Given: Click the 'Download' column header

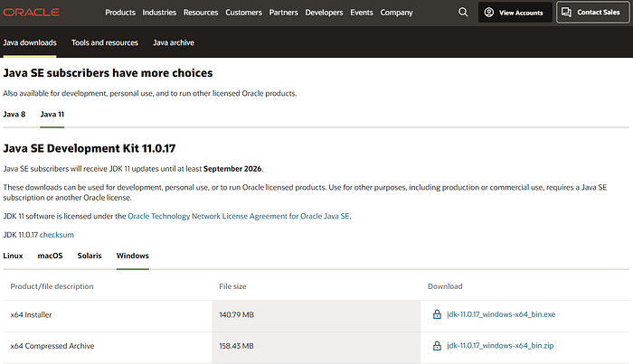Looking at the screenshot, I should click(x=445, y=286).
